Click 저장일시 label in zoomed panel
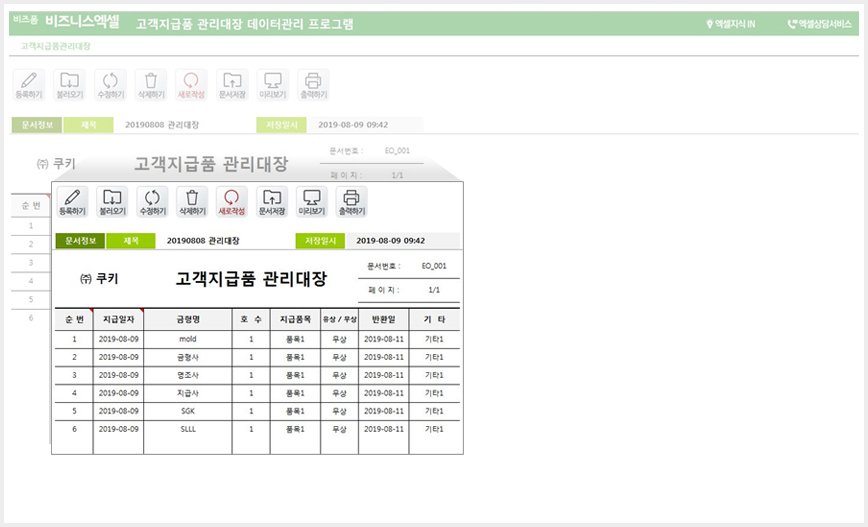The height and width of the screenshot is (527, 868). [x=321, y=241]
